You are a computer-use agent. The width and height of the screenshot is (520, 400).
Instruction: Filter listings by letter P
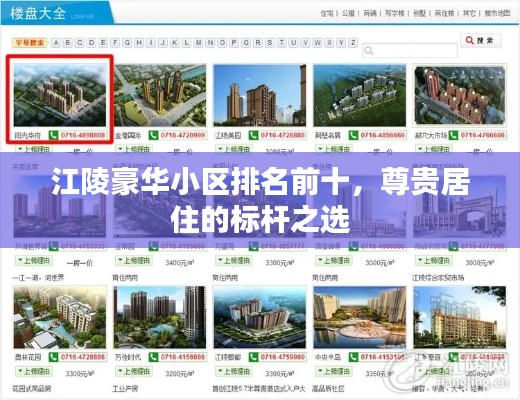click(x=234, y=43)
